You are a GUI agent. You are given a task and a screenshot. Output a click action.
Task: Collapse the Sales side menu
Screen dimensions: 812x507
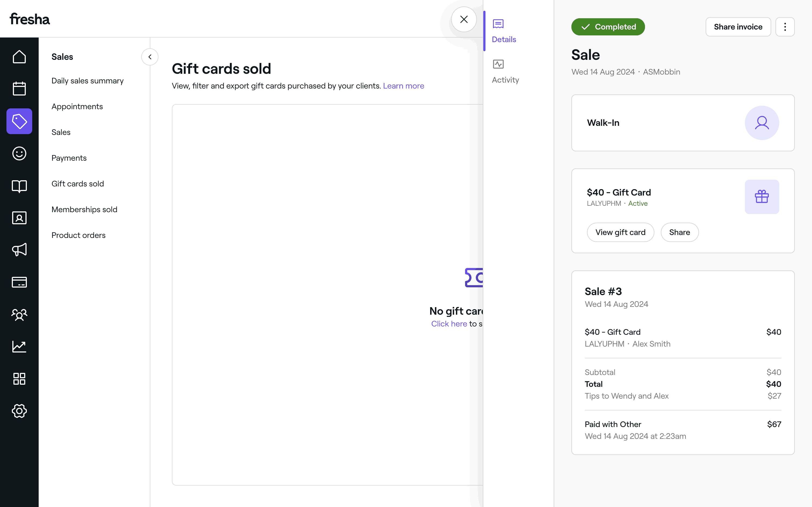pyautogui.click(x=150, y=57)
